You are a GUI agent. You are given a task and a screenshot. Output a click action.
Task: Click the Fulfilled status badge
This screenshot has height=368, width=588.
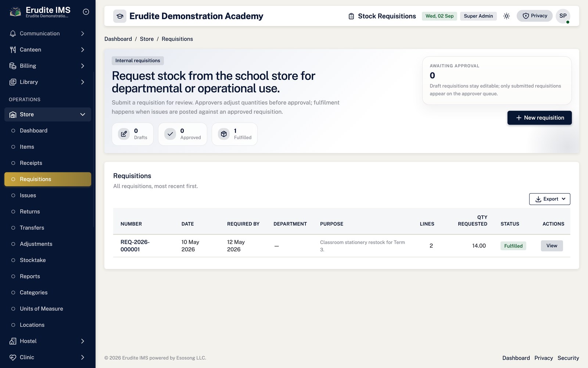pos(513,246)
